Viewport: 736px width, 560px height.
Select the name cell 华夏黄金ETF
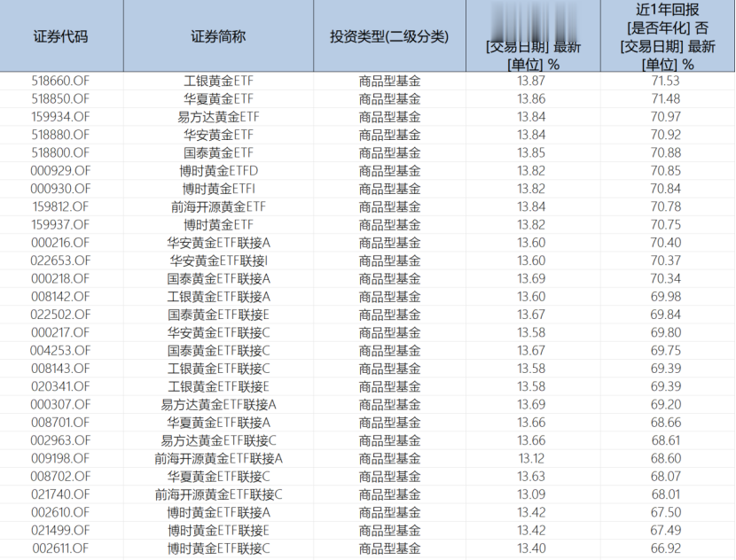[218, 99]
